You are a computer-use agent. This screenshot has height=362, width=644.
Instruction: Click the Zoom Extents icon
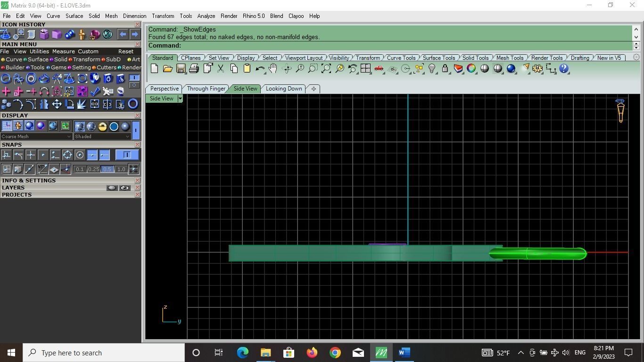click(326, 69)
